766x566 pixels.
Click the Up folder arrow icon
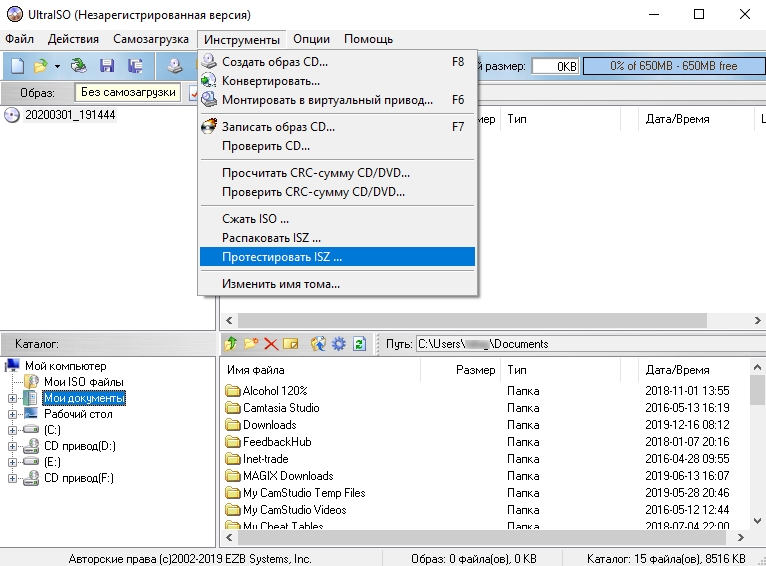click(231, 344)
